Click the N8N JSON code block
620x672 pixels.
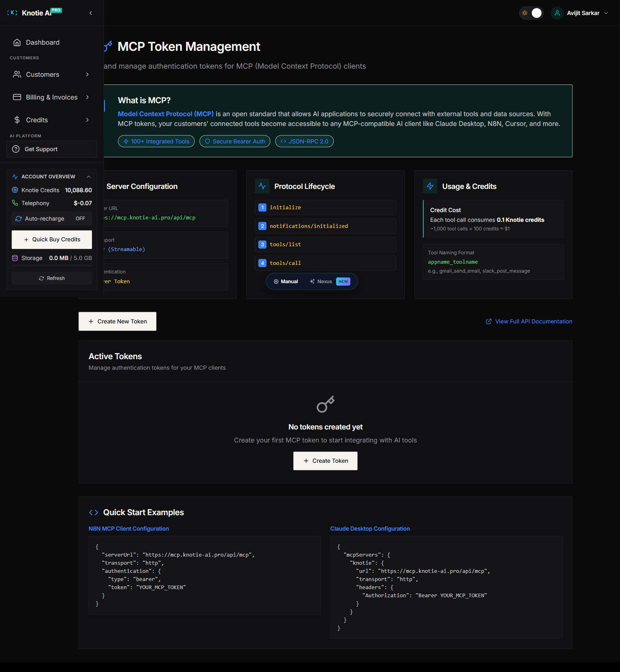tap(204, 575)
